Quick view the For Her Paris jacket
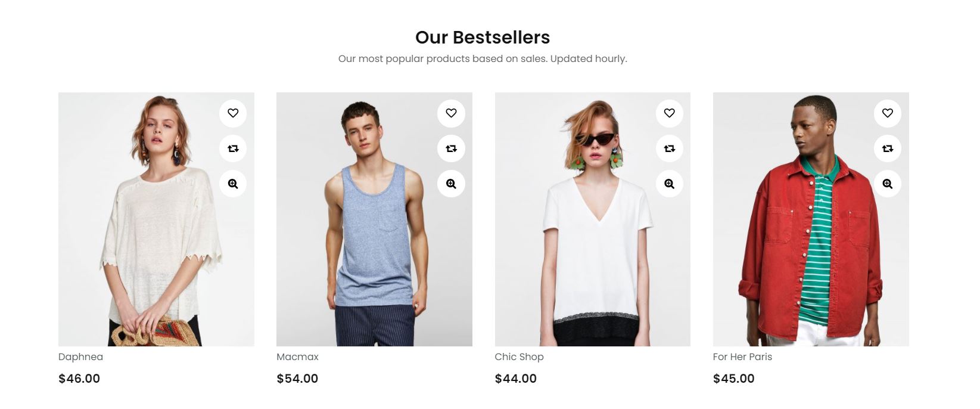980x409 pixels. pyautogui.click(x=888, y=184)
